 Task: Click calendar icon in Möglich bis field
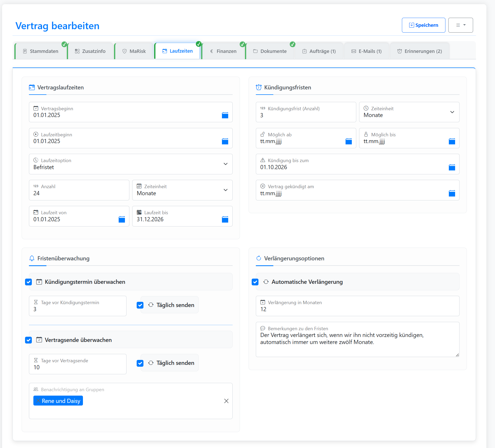452,141
